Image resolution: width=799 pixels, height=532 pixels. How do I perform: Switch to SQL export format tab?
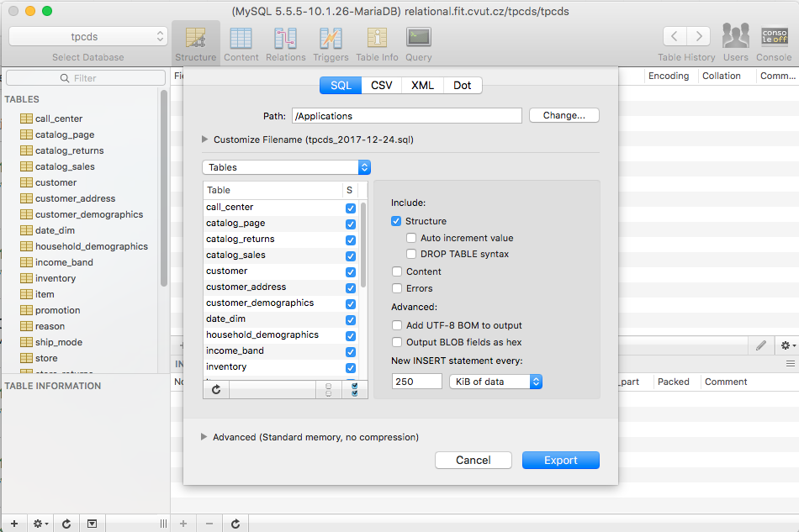(341, 85)
